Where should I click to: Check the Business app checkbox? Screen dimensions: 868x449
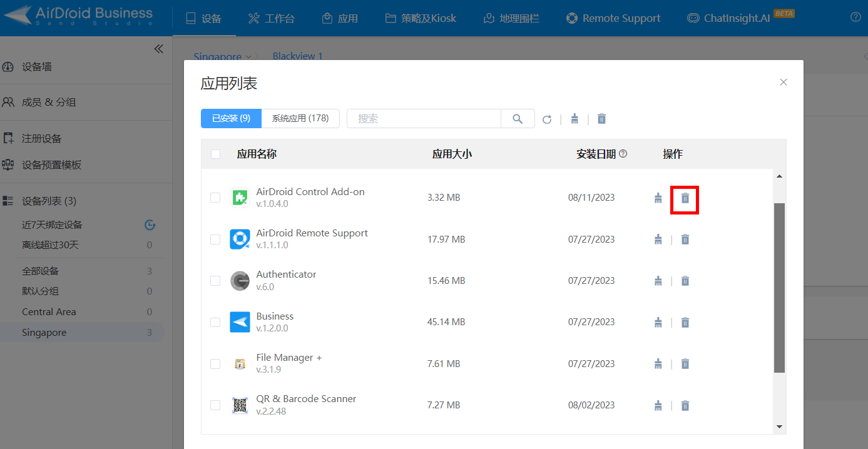215,322
